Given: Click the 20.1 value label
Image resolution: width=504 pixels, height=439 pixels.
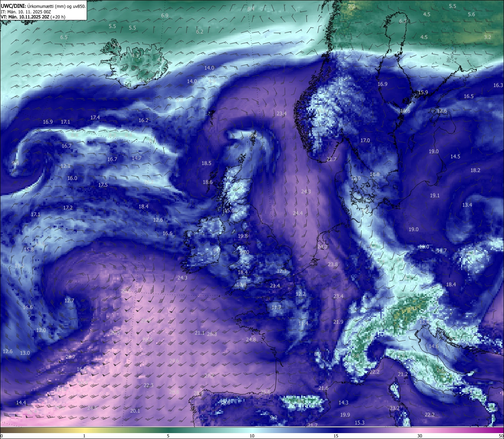Looking at the screenshot, I should point(135,411).
